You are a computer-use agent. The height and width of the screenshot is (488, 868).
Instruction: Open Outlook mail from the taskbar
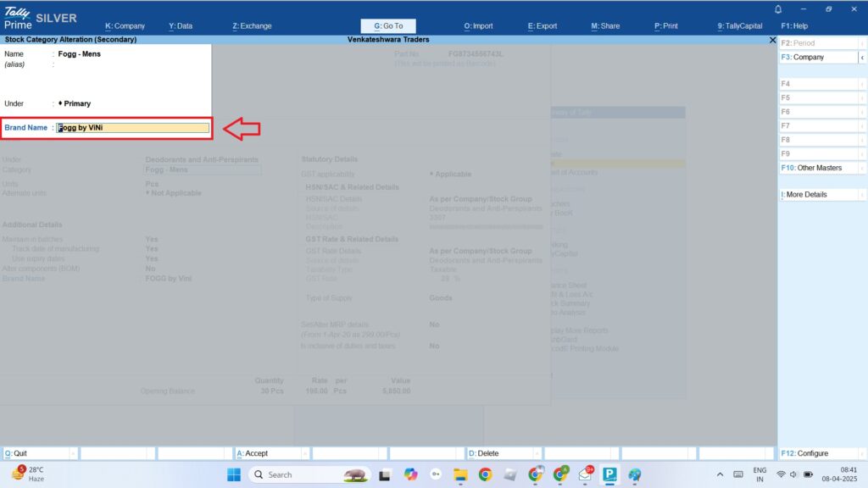click(x=584, y=474)
